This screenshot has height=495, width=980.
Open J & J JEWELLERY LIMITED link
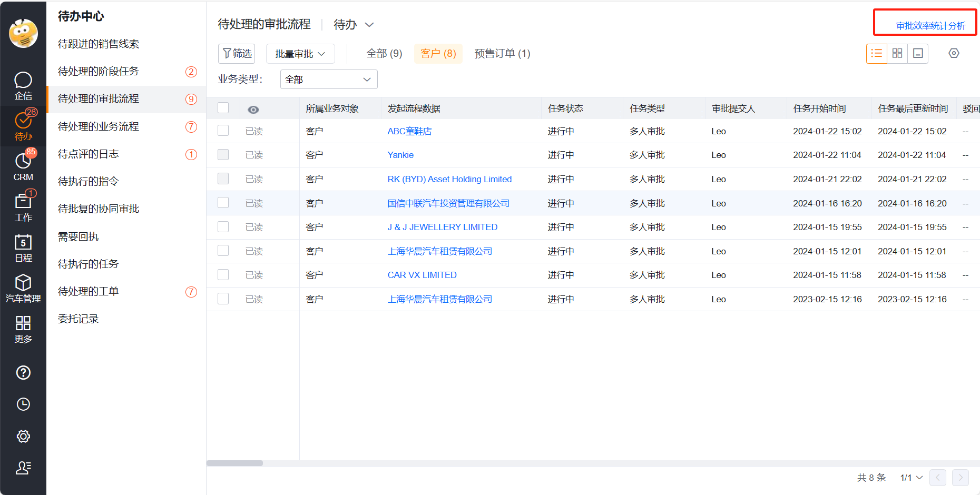443,227
